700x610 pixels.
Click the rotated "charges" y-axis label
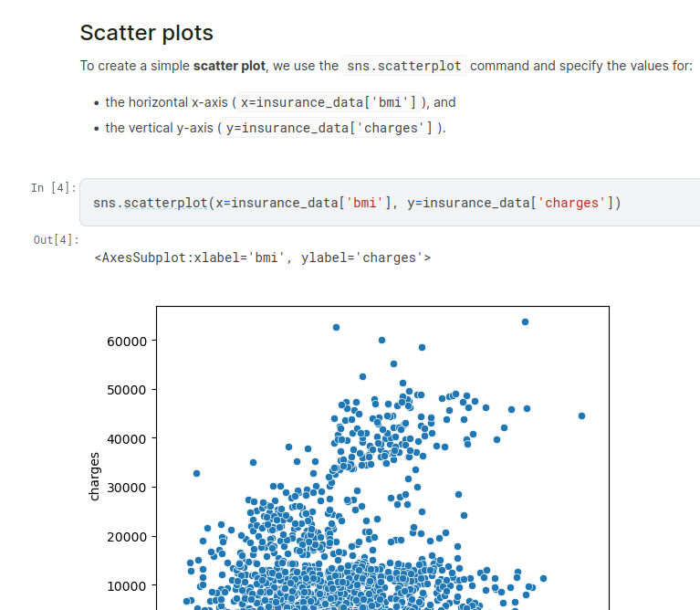[x=95, y=476]
